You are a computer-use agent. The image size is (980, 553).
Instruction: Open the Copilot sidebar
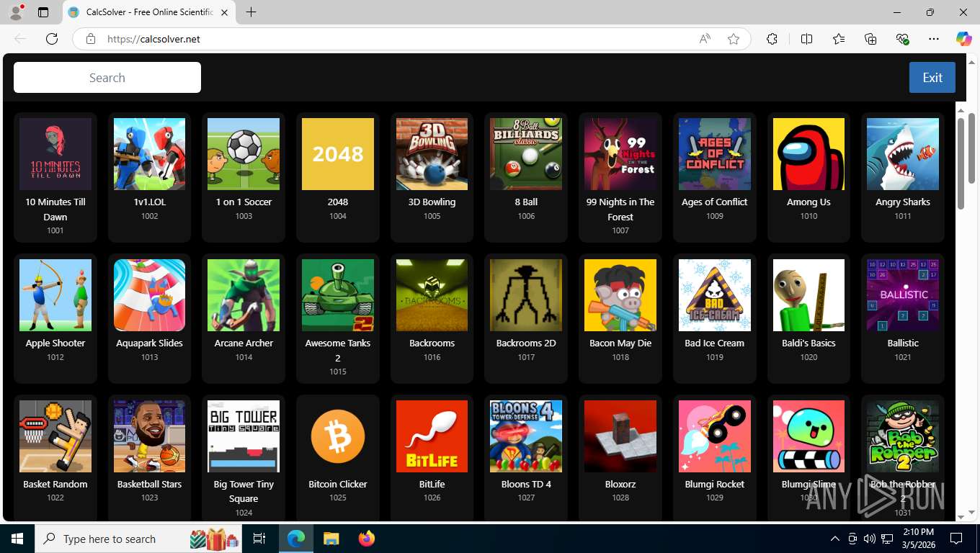964,39
